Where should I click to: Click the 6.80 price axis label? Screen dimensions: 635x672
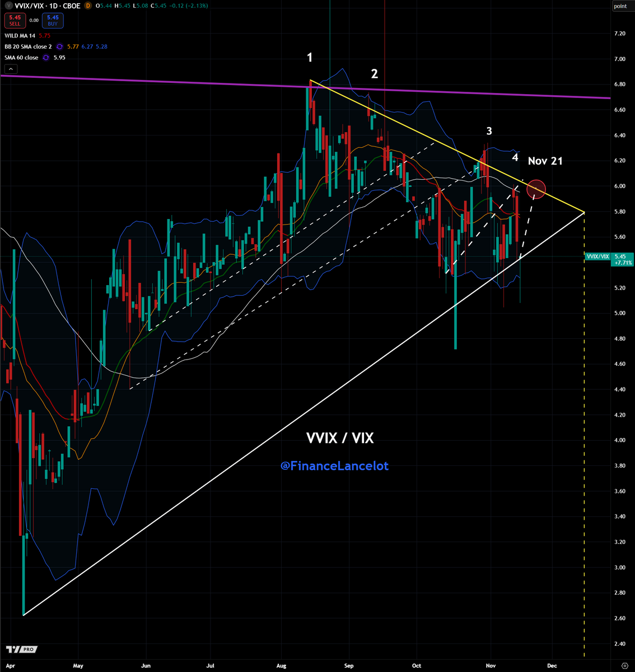619,85
